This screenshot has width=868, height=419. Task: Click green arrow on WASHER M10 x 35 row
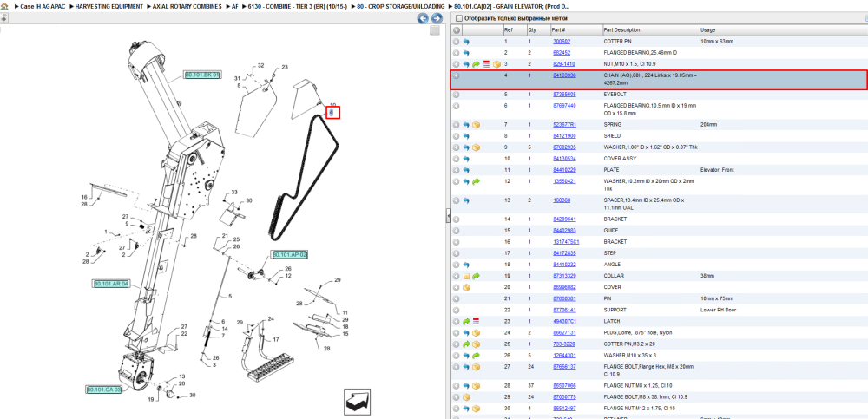tap(476, 356)
